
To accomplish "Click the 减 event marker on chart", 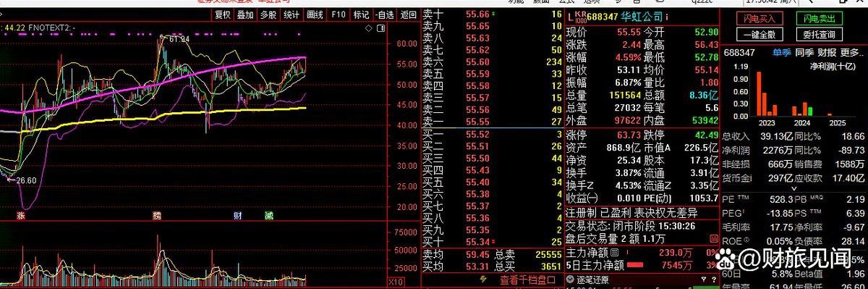I will [x=269, y=215].
